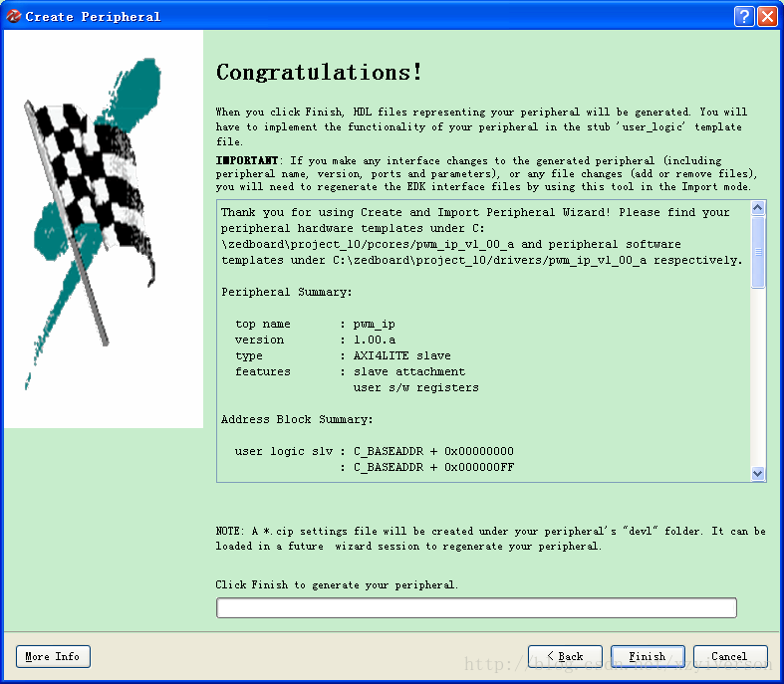Viewport: 784px width, 684px height.
Task: Click the Finish button
Action: [x=648, y=656]
